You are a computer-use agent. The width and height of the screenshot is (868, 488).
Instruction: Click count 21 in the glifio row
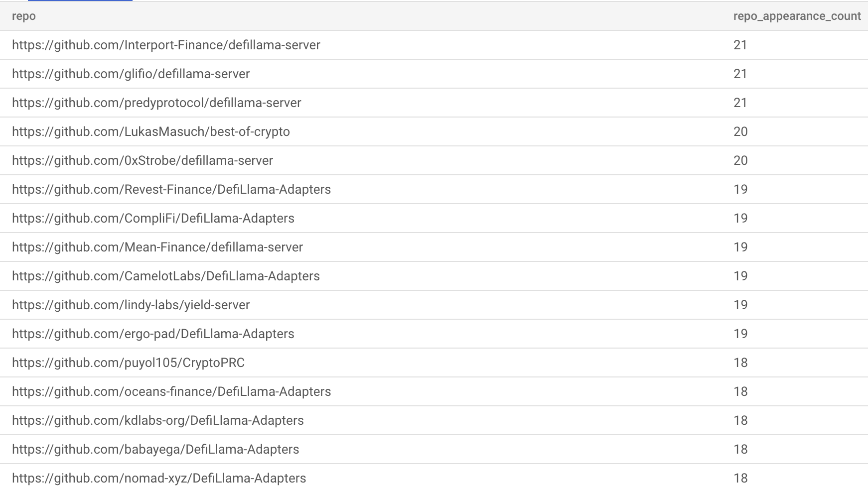coord(740,74)
